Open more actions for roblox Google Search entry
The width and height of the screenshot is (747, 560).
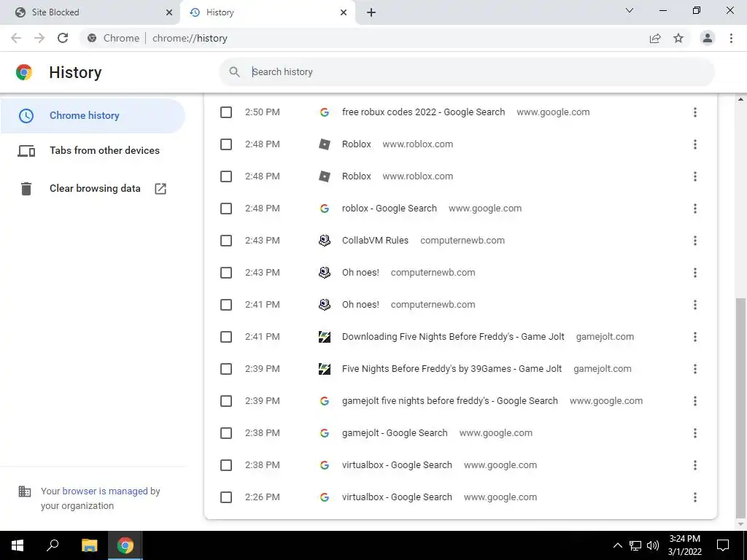(695, 209)
